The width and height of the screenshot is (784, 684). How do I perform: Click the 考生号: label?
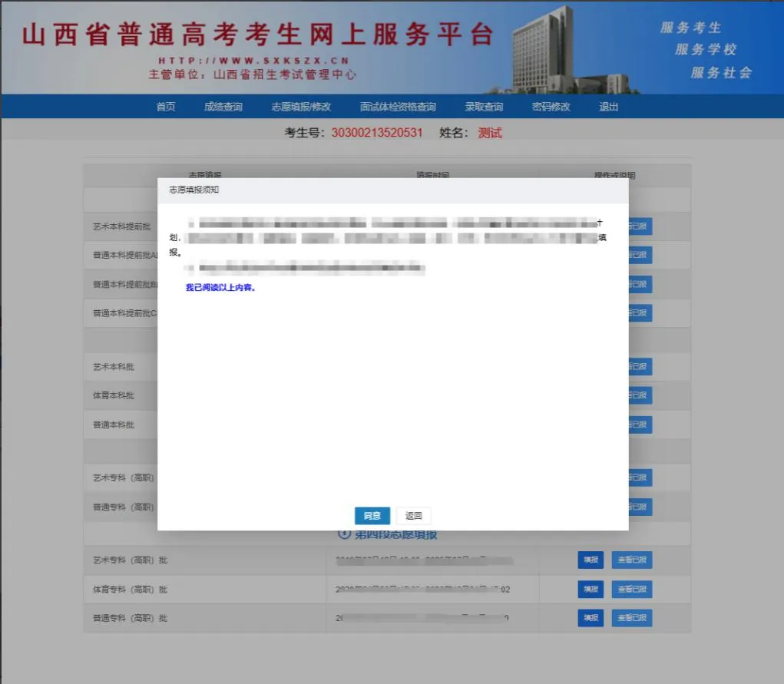pyautogui.click(x=305, y=133)
